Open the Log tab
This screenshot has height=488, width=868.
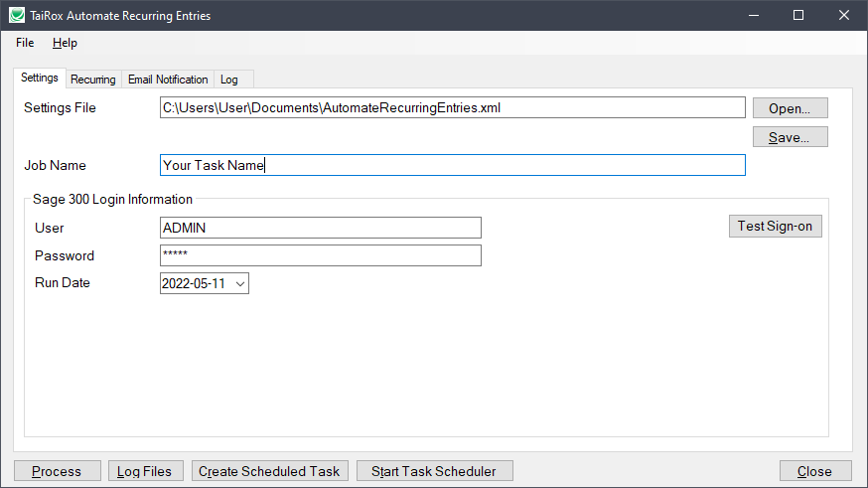coord(229,80)
